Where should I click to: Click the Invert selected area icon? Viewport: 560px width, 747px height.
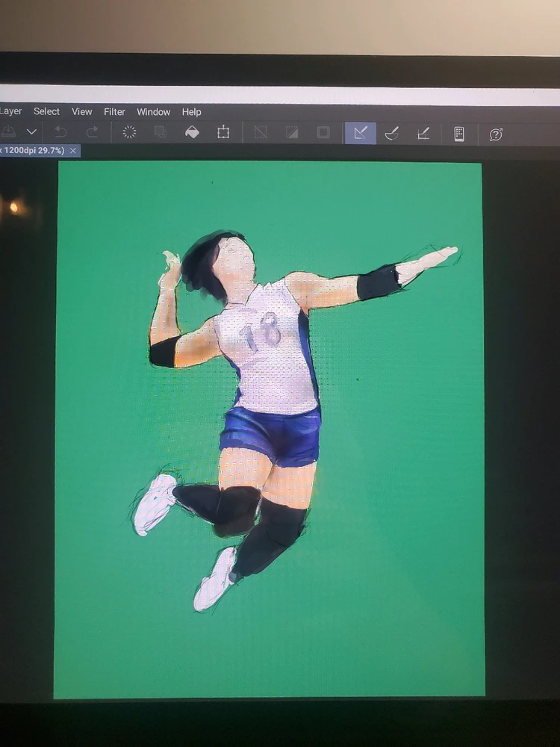pyautogui.click(x=292, y=132)
